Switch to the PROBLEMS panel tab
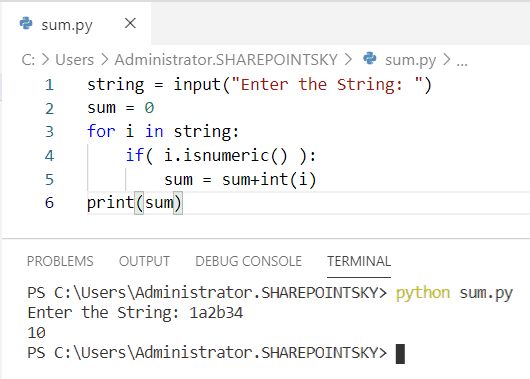 coord(60,261)
